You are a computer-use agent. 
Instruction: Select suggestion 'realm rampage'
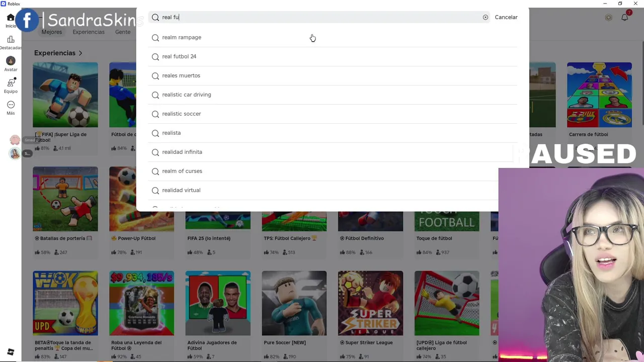click(x=332, y=37)
